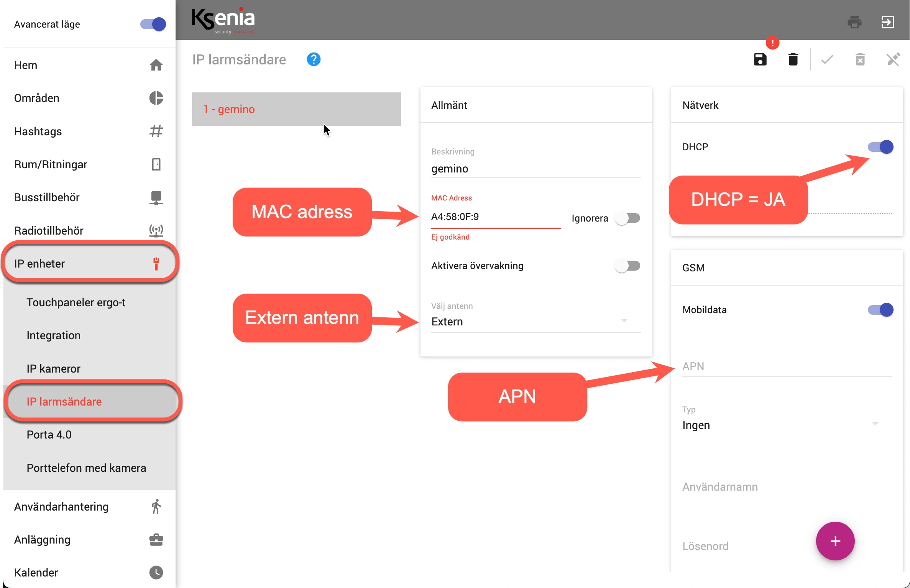Click the Användarhantering walking person icon
910x588 pixels.
(x=156, y=507)
